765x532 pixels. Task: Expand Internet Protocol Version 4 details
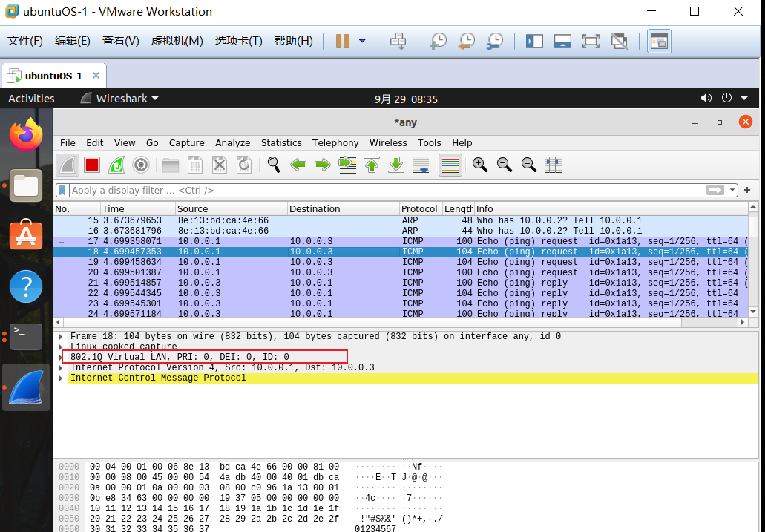61,367
